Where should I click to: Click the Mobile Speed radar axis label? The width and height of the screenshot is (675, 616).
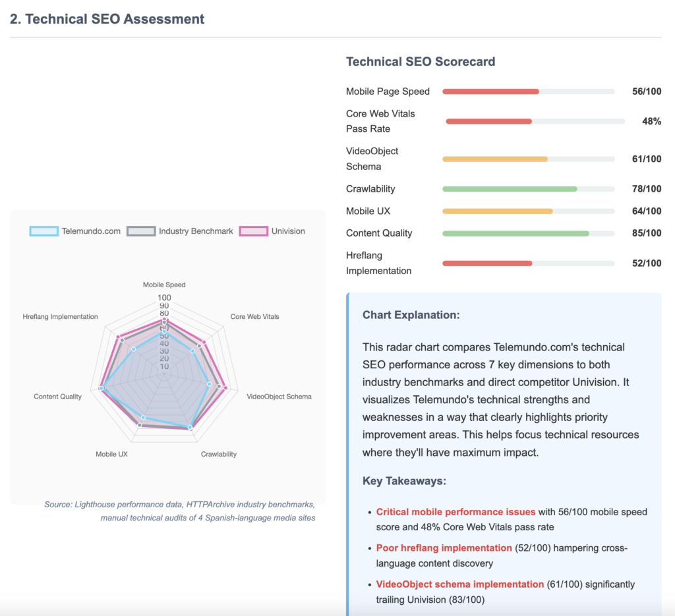pos(164,285)
